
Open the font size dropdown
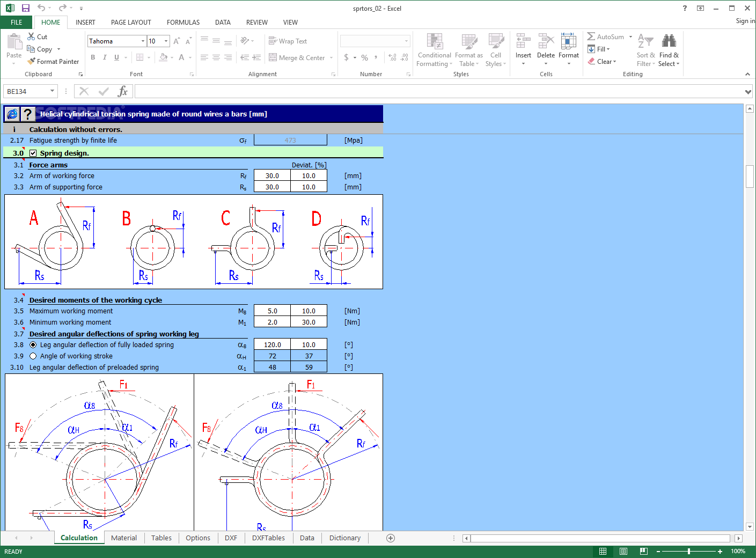[166, 41]
